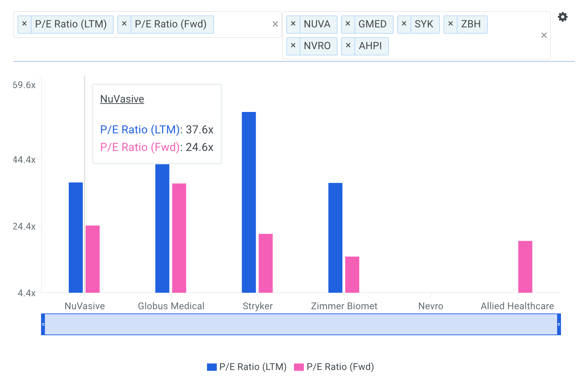
Task: Click Stryker's blue LTM bar
Action: [249, 202]
